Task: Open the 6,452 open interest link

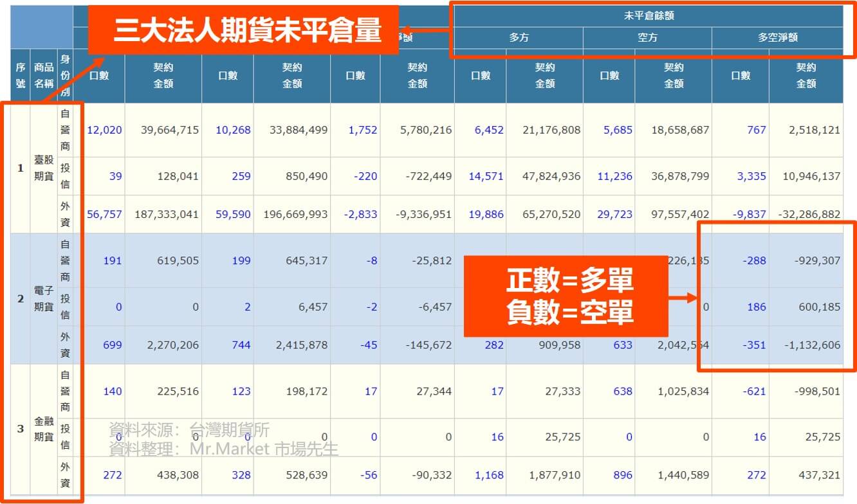Action: coord(489,130)
